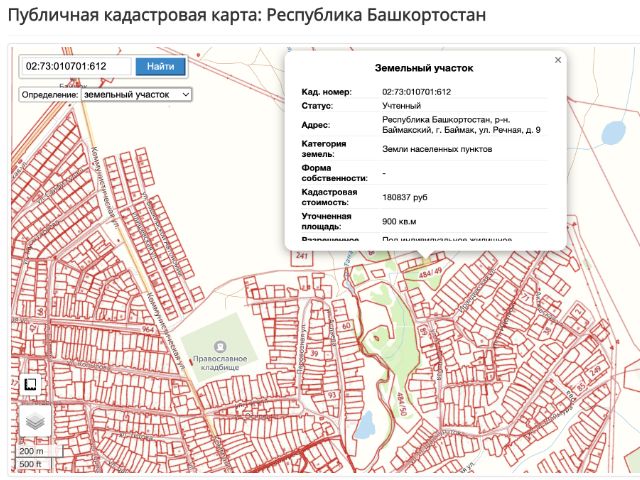Click the Кад. номер field label
Image resolution: width=640 pixels, height=480 pixels.
[x=326, y=92]
